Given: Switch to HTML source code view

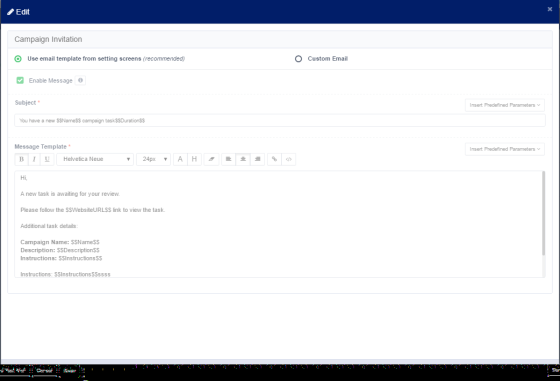Looking at the screenshot, I should (289, 159).
